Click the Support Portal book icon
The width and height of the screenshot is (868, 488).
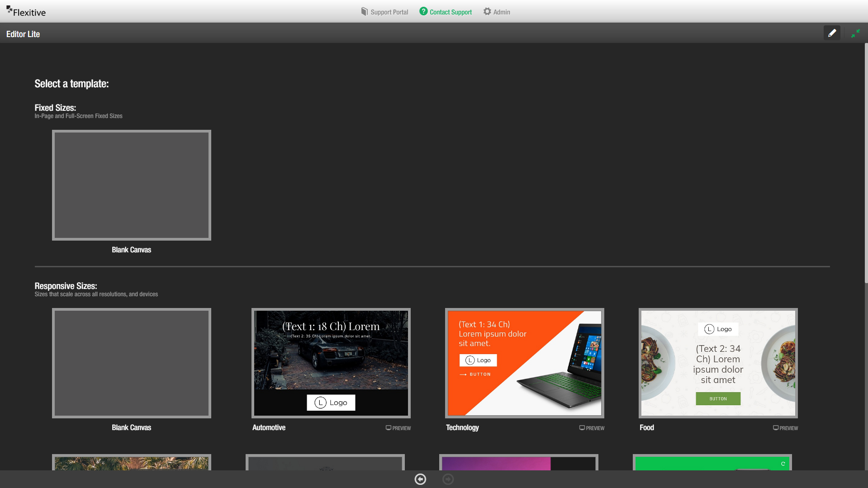(365, 12)
